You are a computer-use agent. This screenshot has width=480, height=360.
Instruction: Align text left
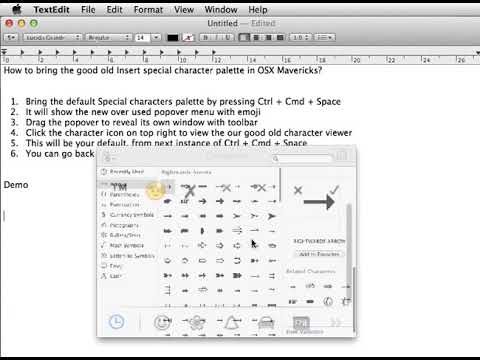click(x=245, y=37)
